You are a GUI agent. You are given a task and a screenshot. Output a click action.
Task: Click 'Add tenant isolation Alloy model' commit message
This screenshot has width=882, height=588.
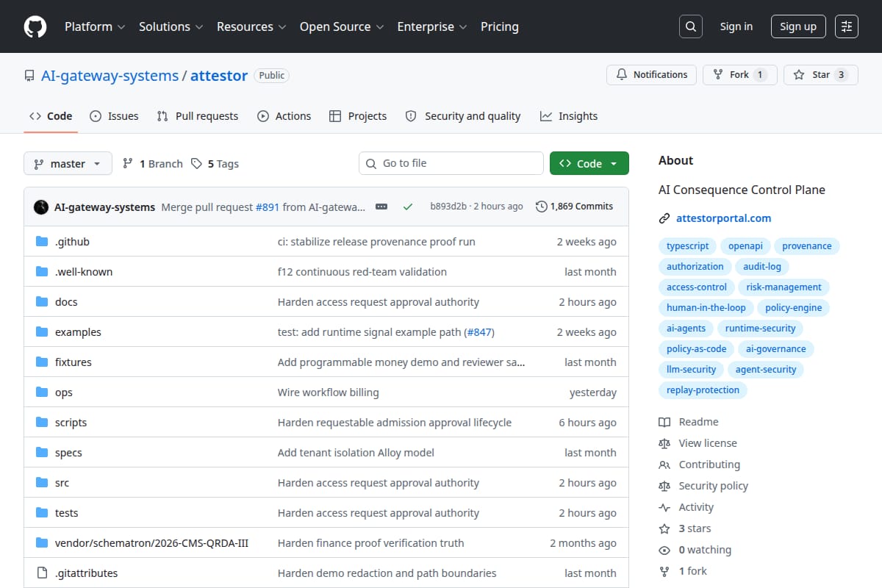356,453
